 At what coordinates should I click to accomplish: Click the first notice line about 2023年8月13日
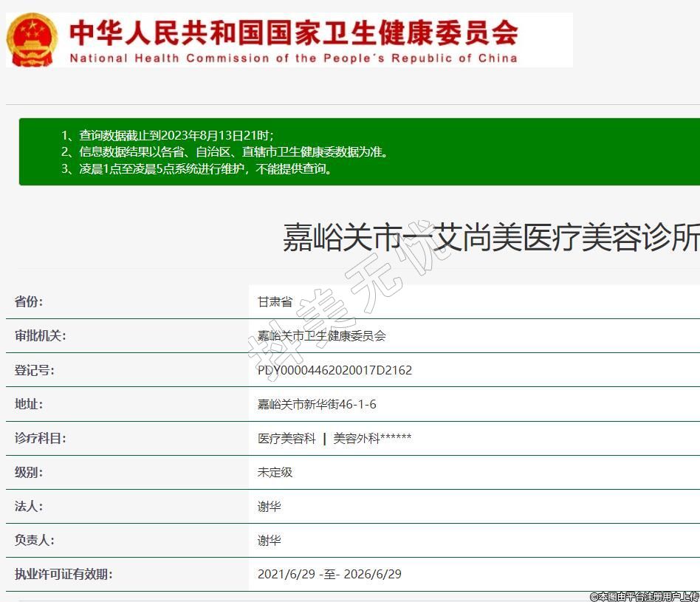(x=168, y=135)
